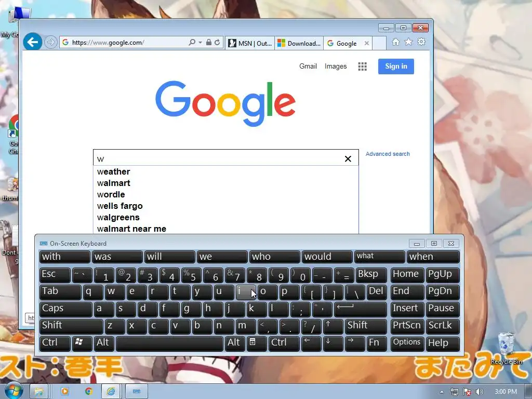
Task: Click the left arrow key on keyboard
Action: click(x=311, y=343)
